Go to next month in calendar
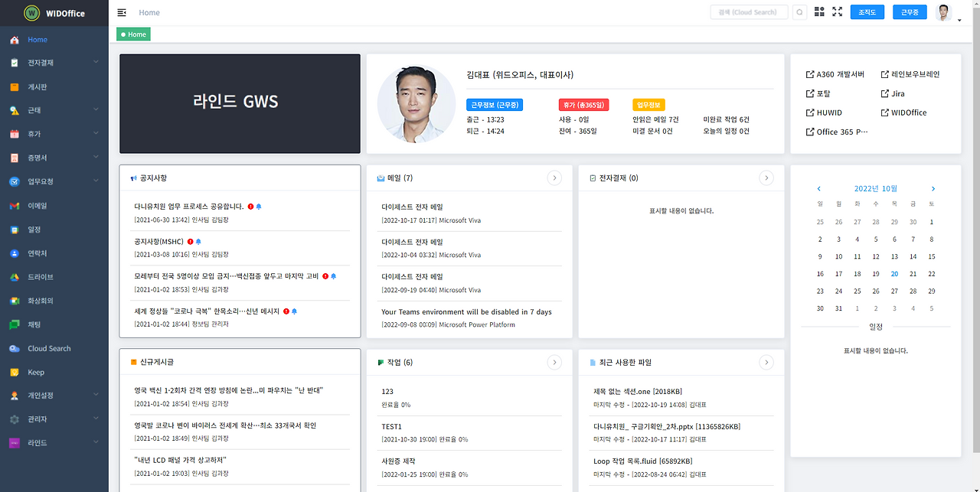 tap(933, 188)
